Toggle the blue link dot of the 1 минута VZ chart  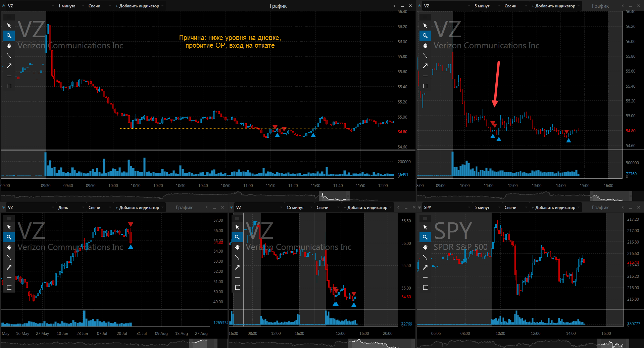(3, 6)
